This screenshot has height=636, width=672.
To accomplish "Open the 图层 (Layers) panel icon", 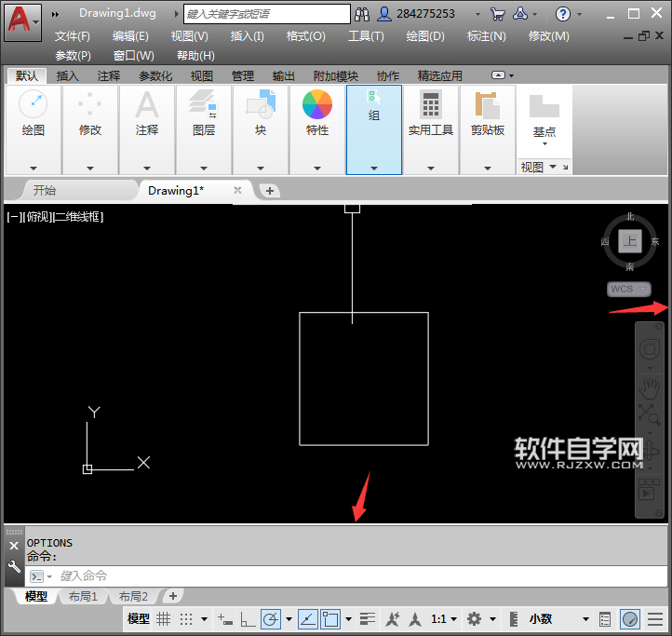I will pyautogui.click(x=203, y=104).
